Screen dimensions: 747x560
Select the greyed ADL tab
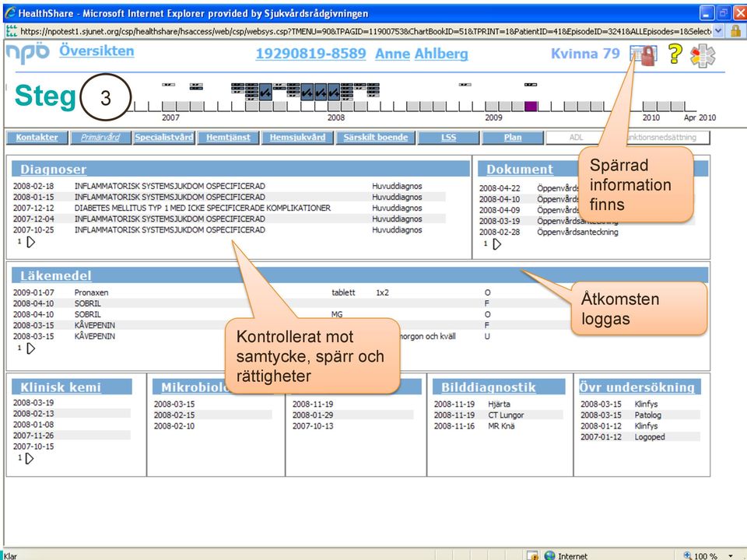point(576,137)
